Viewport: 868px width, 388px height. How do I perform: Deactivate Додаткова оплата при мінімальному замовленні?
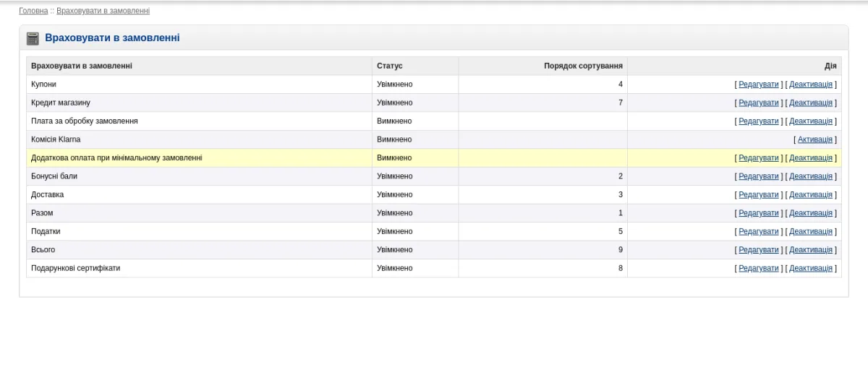[x=811, y=158]
